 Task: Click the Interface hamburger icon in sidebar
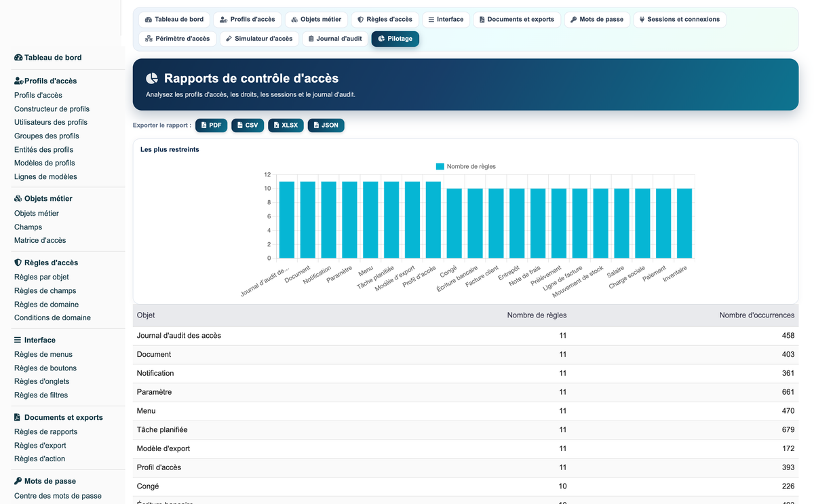coord(18,340)
